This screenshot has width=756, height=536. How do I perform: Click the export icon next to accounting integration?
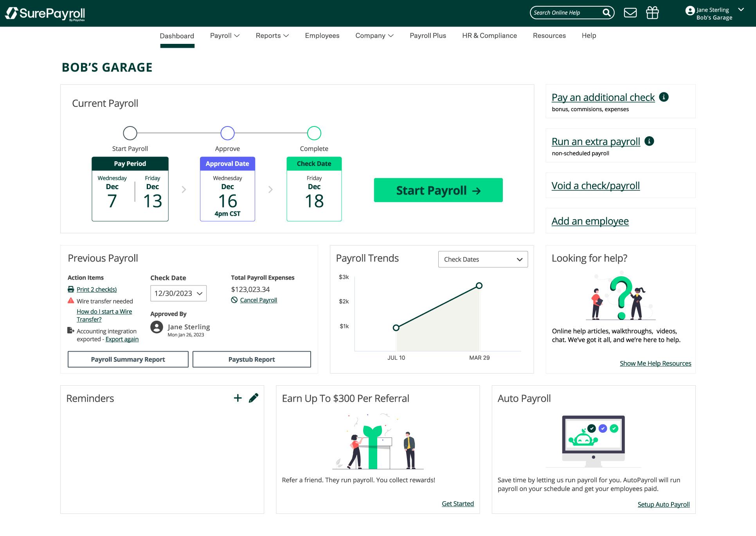coord(71,331)
